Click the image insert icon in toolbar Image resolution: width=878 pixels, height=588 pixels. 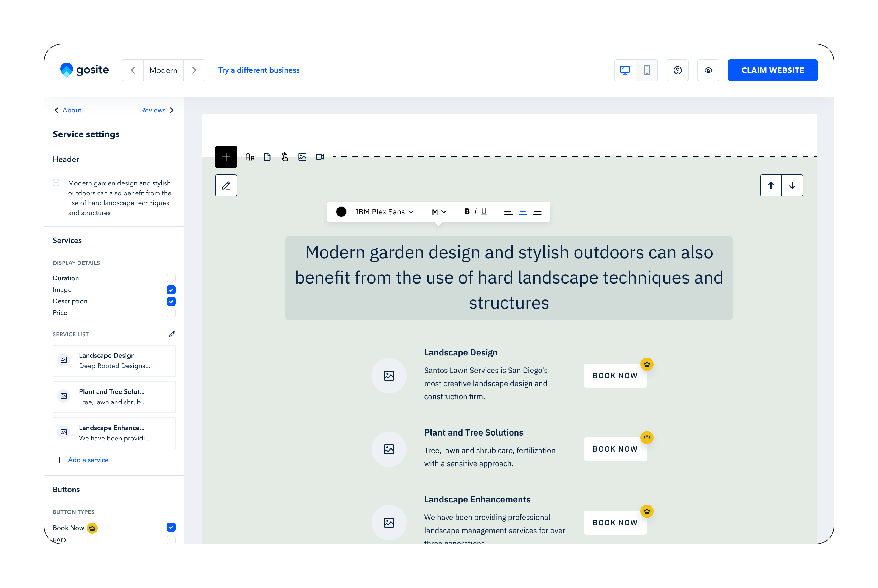point(302,157)
